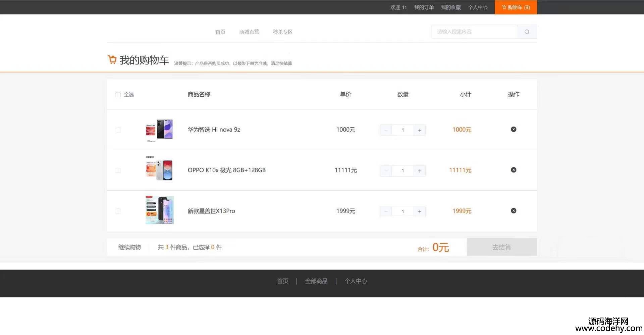
Task: Click the 欢迎 11 user greeting
Action: tap(398, 7)
